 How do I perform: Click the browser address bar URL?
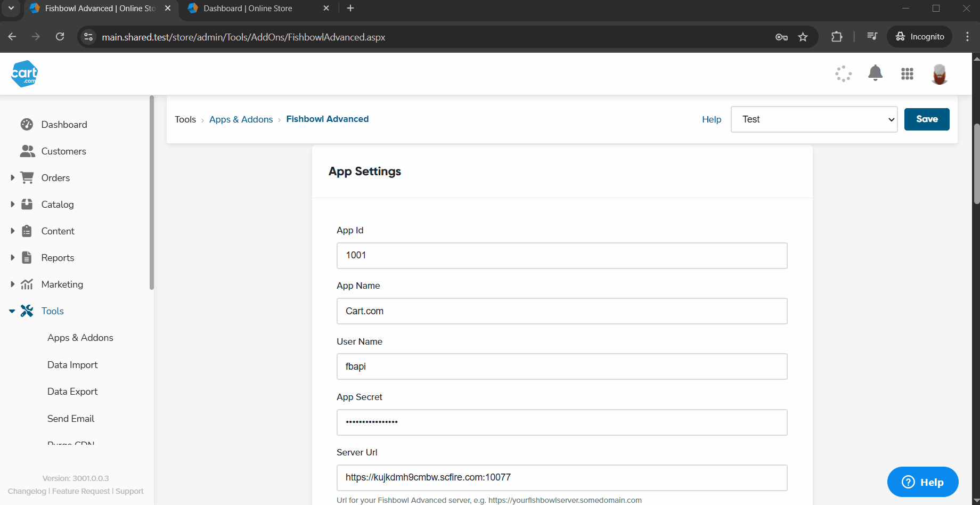click(x=243, y=37)
